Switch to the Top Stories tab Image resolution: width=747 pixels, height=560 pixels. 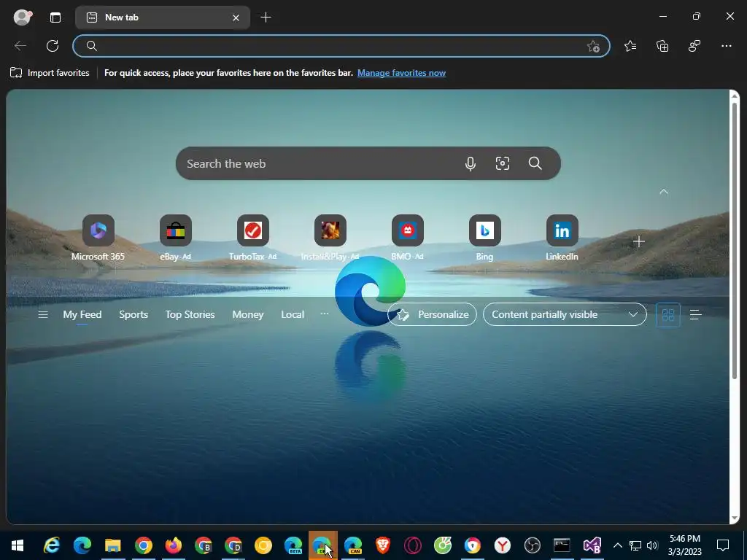pyautogui.click(x=190, y=315)
